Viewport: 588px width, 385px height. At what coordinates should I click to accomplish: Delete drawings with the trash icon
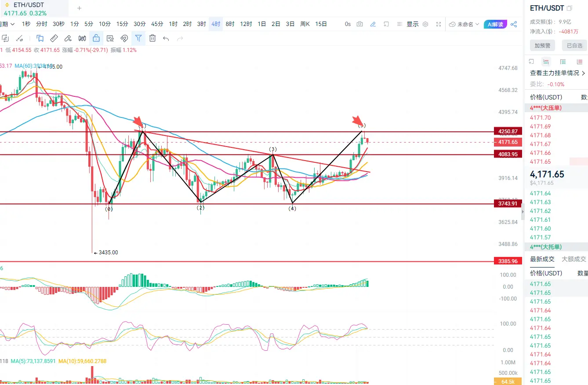152,38
